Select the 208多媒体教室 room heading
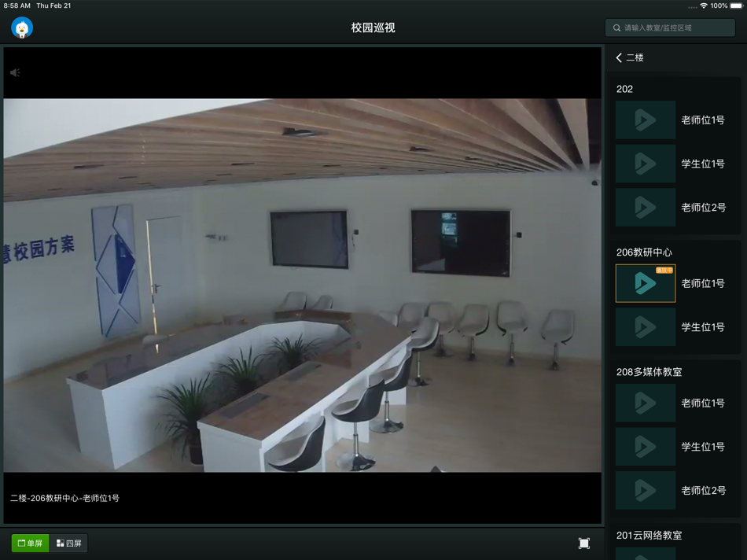747x560 pixels. click(649, 372)
